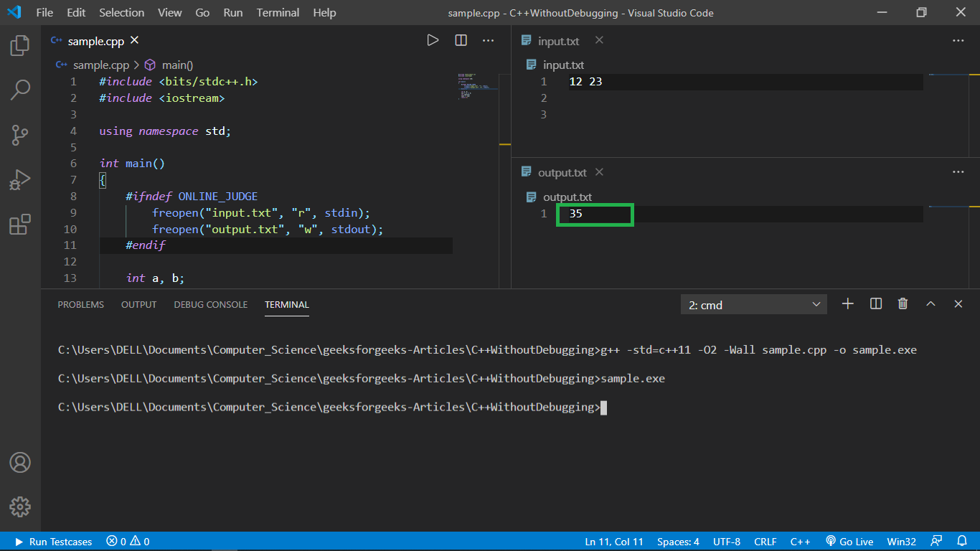Open more actions for output.txt editor

click(x=958, y=172)
